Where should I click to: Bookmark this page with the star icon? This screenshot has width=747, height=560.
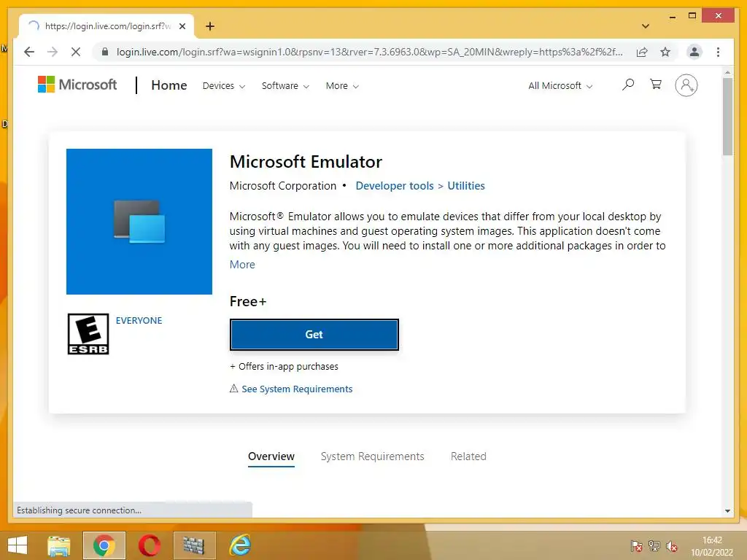pos(665,52)
